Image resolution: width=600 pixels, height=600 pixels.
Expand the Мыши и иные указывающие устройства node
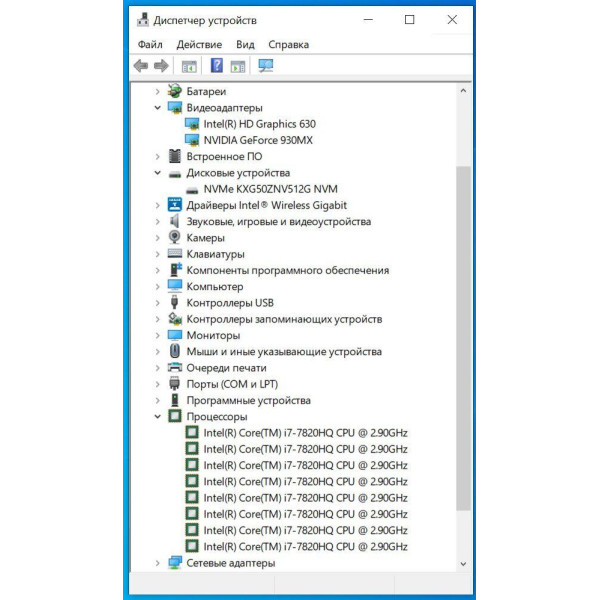point(157,352)
